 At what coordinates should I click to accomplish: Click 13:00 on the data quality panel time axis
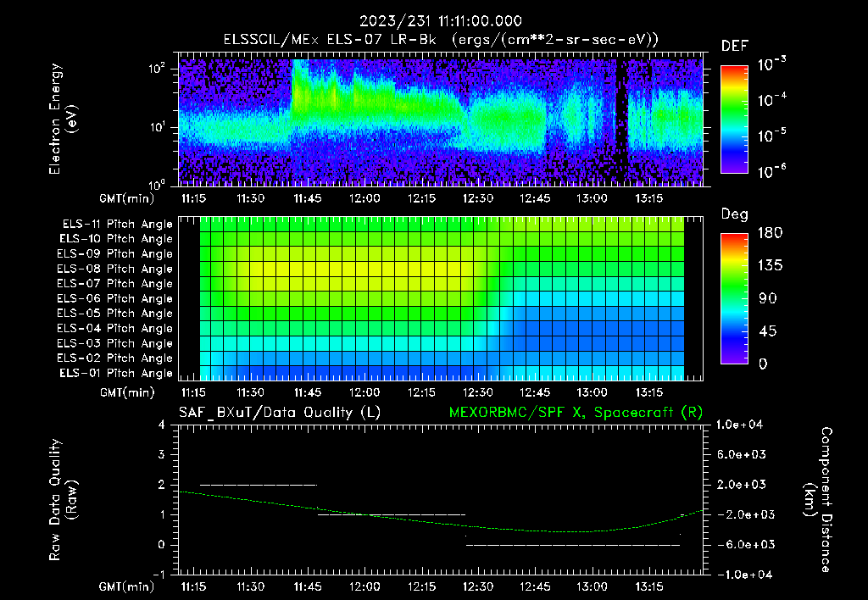[x=592, y=586]
